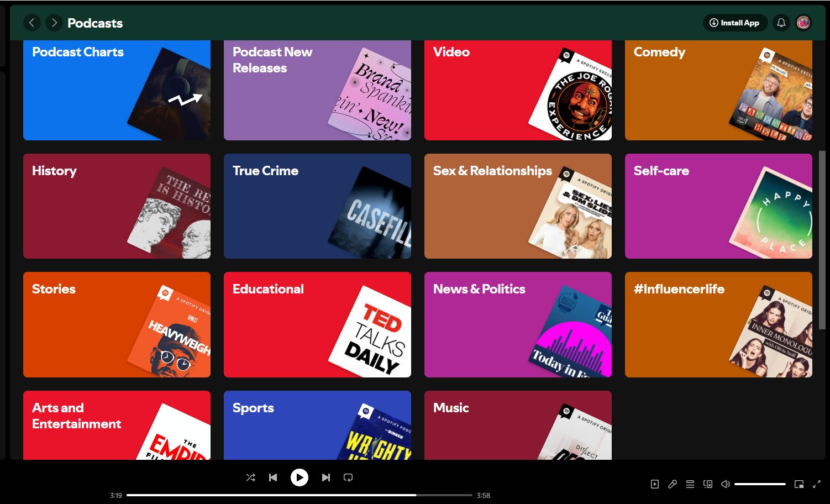This screenshot has height=504, width=830.
Task: Open the play queue icon
Action: click(690, 484)
